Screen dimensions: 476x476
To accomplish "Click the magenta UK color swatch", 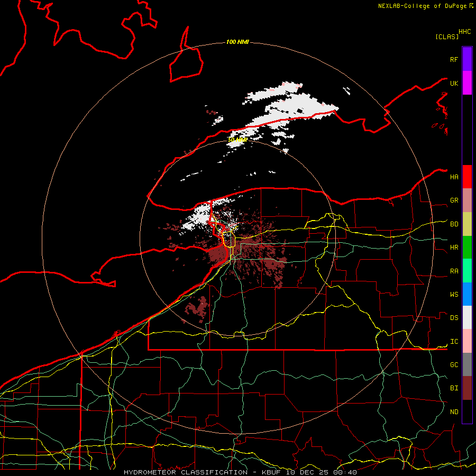I will pos(467,83).
